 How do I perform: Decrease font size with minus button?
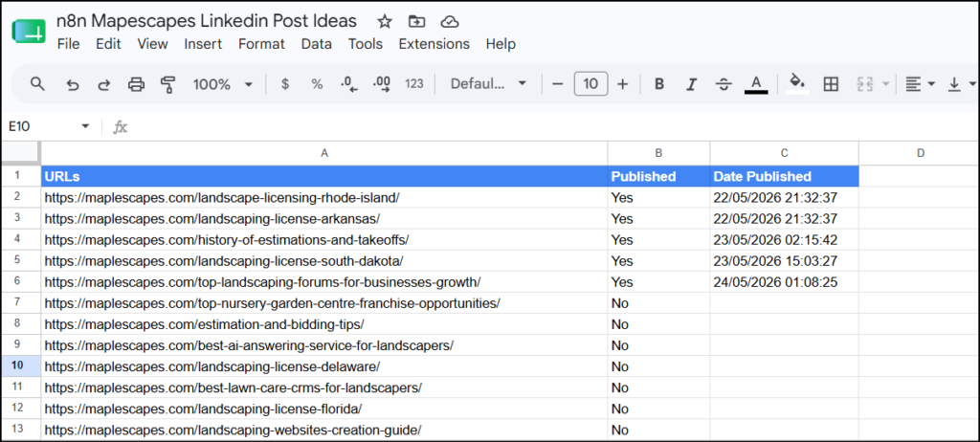558,84
